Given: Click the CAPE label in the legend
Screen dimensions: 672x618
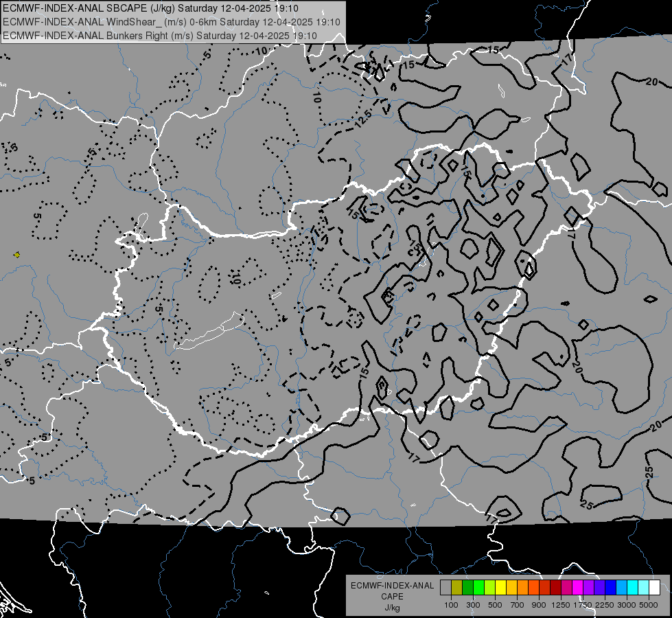Looking at the screenshot, I should [392, 596].
